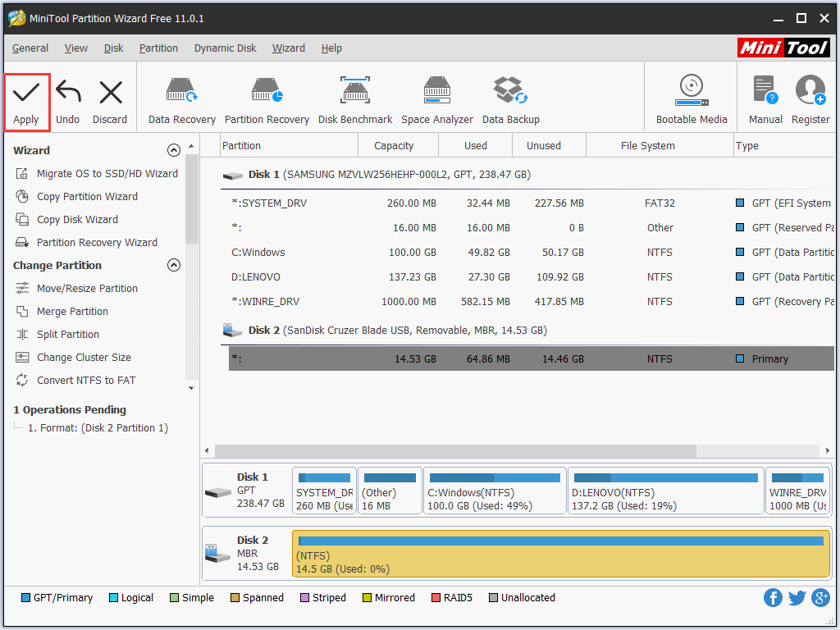Open the Partition menu

click(158, 48)
